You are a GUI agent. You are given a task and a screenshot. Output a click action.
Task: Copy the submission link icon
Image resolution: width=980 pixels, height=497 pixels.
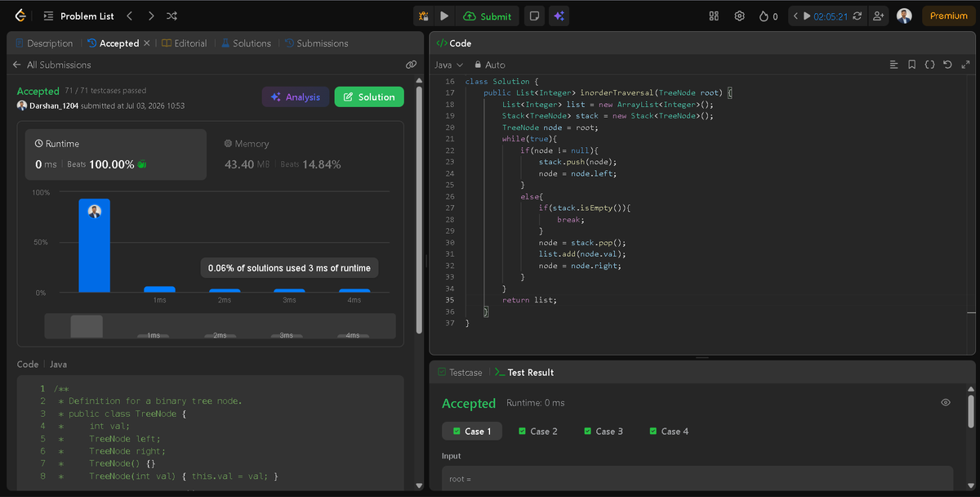tap(411, 65)
